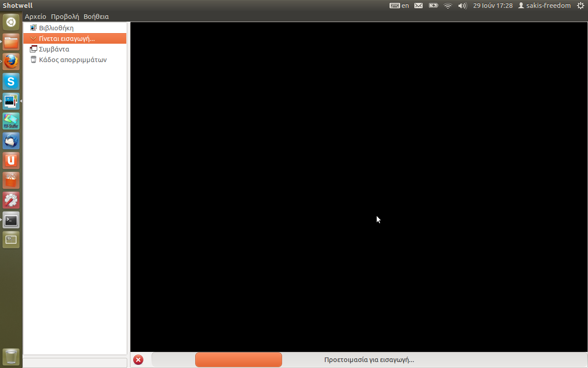Select Συμβάντα in the sidebar
Viewport: 588px width, 368px height.
(54, 49)
